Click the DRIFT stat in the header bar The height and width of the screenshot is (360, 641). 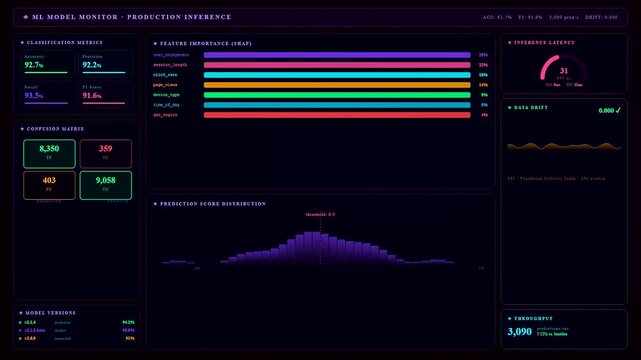pos(601,17)
